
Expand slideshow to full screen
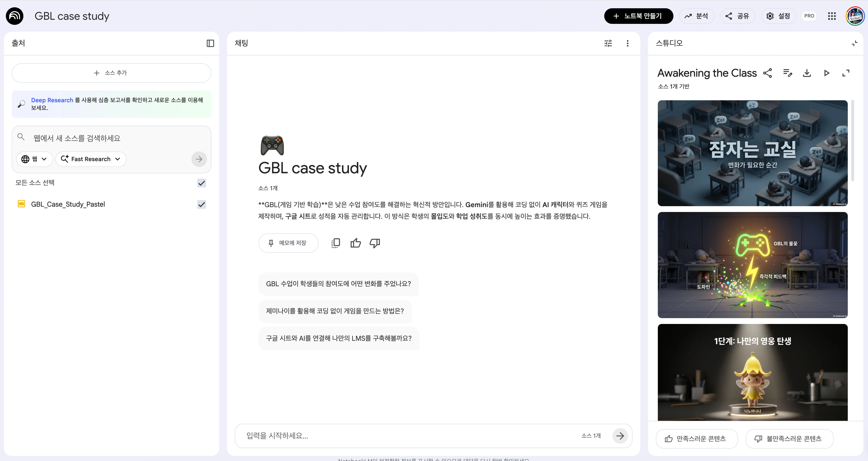pos(846,73)
